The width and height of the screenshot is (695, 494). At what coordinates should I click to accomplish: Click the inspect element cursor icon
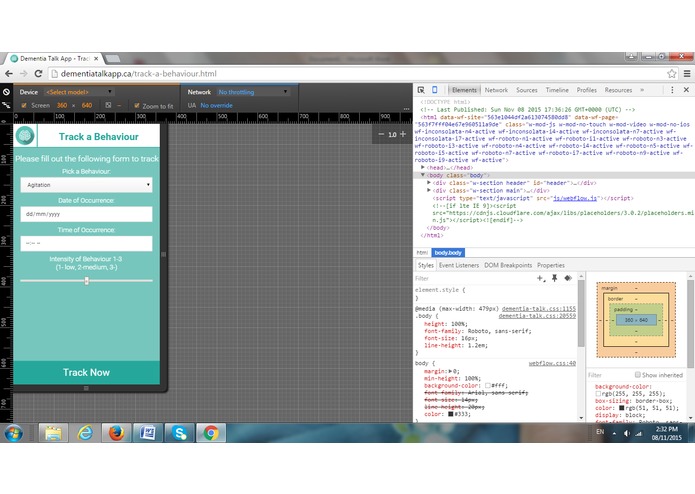tap(421, 90)
